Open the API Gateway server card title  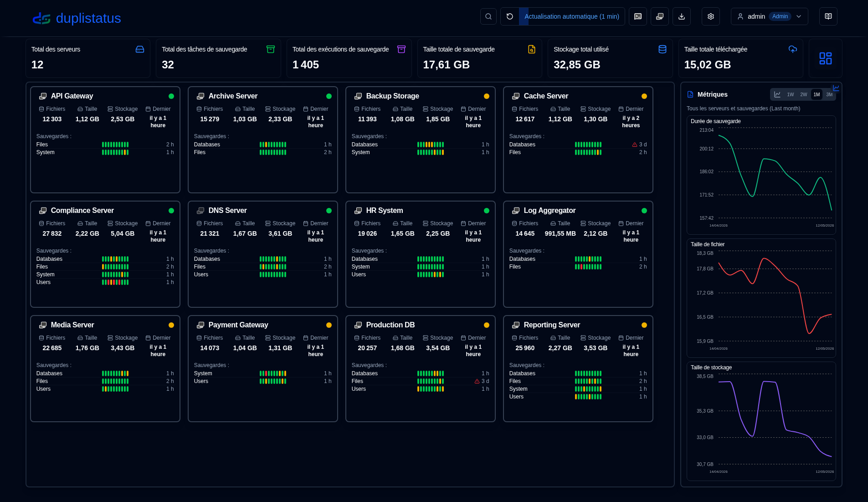click(72, 96)
